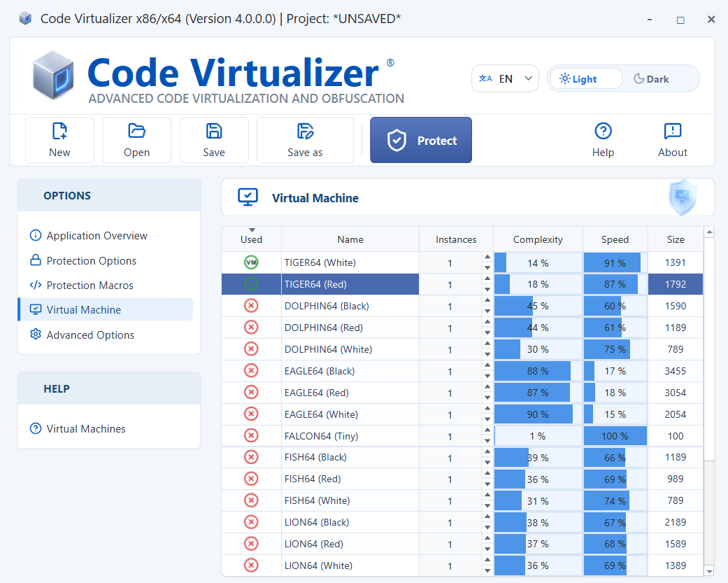Increase instances for TIGER64 (Red)
The image size is (728, 583).
click(x=487, y=279)
